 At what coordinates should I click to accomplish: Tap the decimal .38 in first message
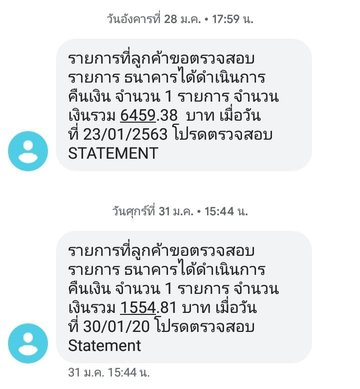point(167,115)
